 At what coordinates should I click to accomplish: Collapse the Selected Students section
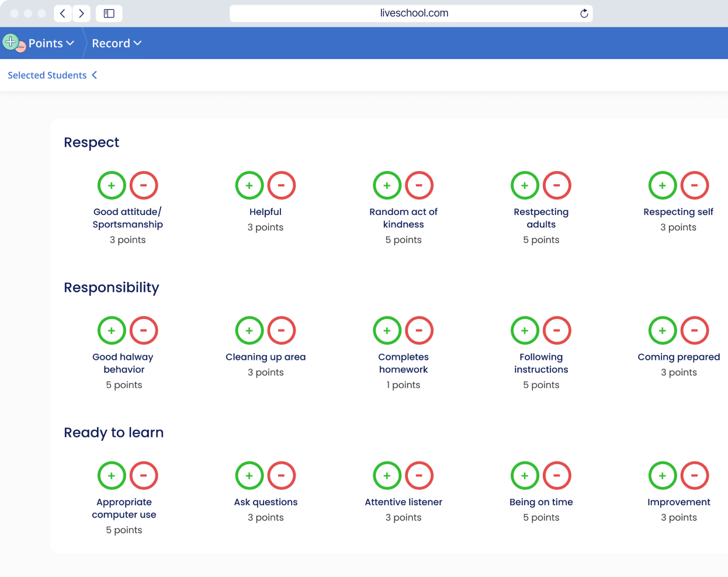[95, 75]
